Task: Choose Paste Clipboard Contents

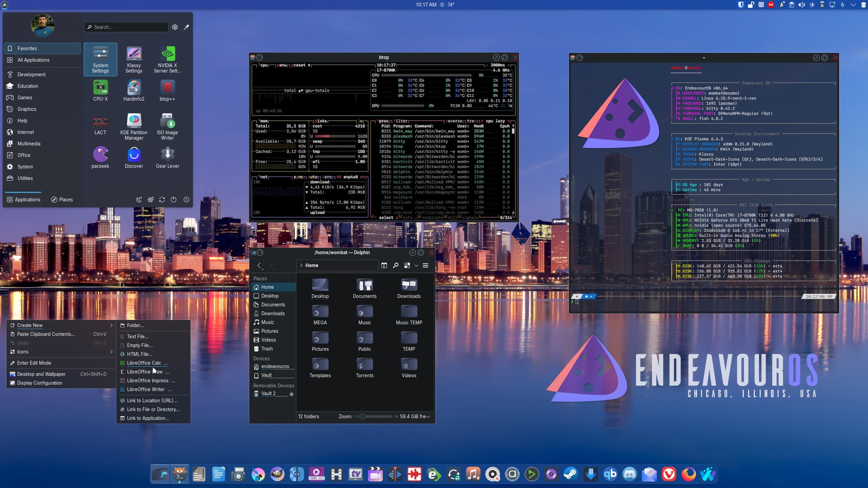Action: pyautogui.click(x=61, y=334)
